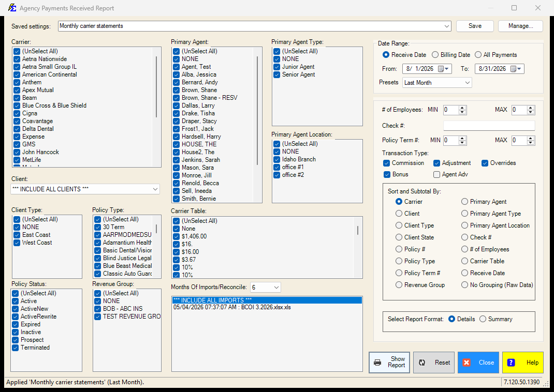Open the Client dropdown list

[x=155, y=189]
